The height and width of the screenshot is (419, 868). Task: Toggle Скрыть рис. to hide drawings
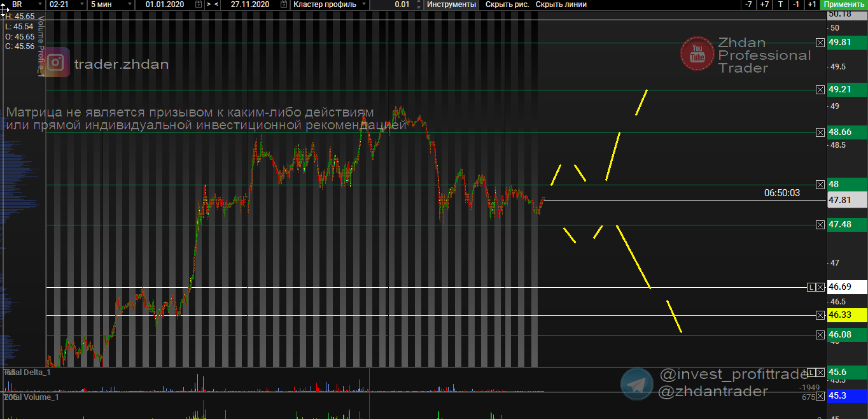point(506,4)
